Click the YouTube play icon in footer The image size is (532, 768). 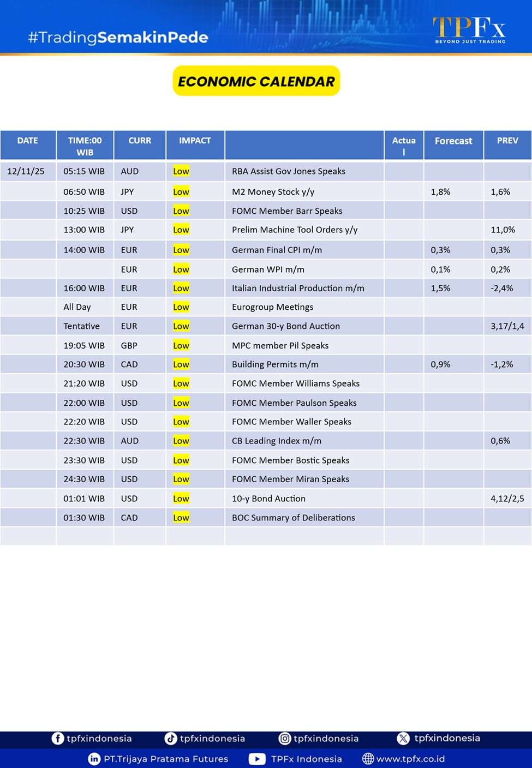point(257,759)
